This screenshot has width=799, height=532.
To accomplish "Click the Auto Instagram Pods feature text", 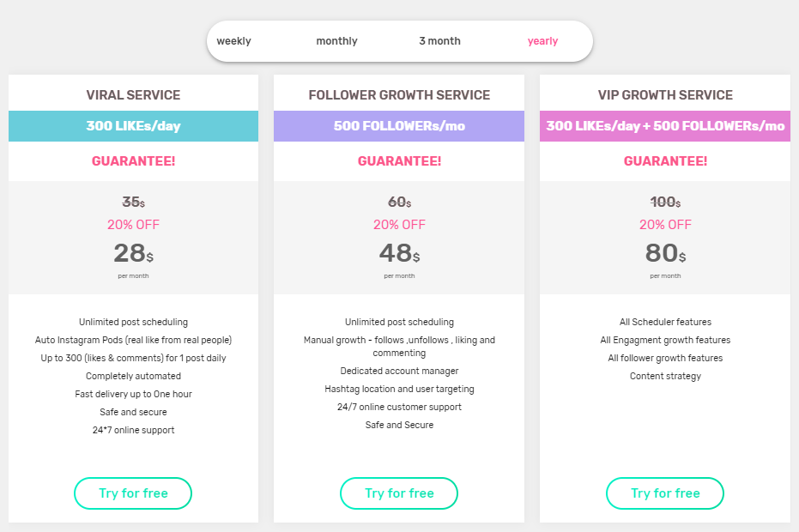I will point(134,340).
